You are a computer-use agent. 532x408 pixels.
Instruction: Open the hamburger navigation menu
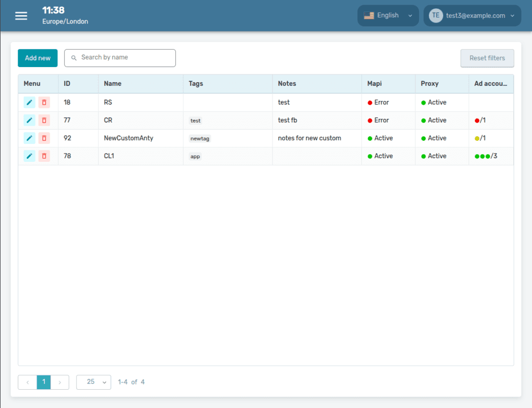pyautogui.click(x=21, y=16)
